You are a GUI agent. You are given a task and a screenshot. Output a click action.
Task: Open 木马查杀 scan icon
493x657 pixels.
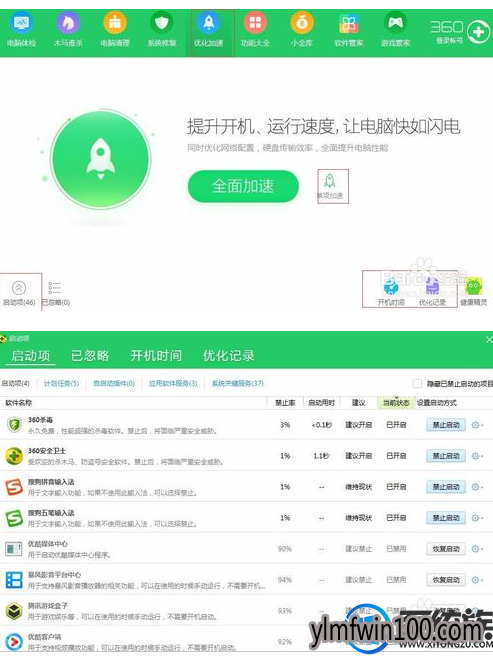point(68,23)
